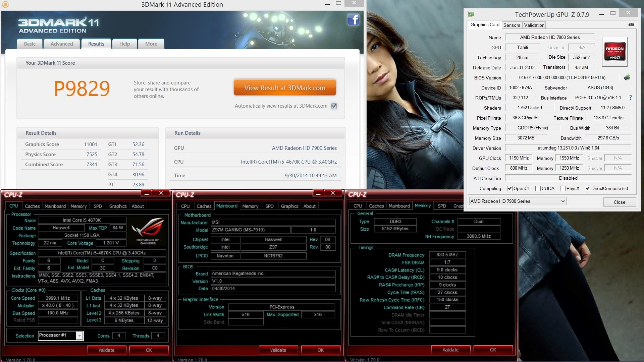Click the GPU Clock 1150 MHz field

pos(519,158)
